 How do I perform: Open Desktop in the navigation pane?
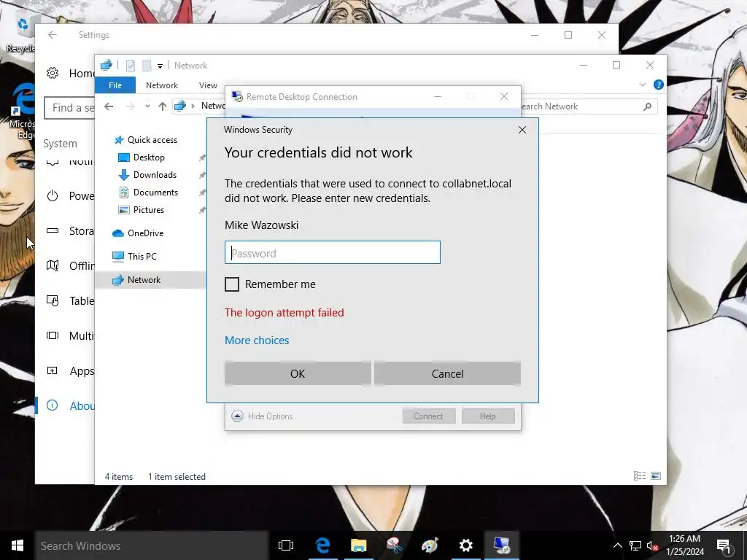(142, 157)
